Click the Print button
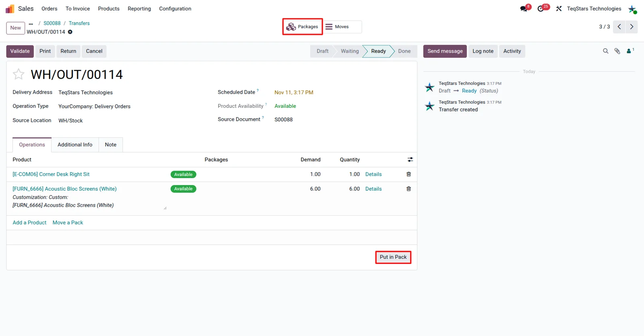This screenshot has width=644, height=336. point(45,51)
